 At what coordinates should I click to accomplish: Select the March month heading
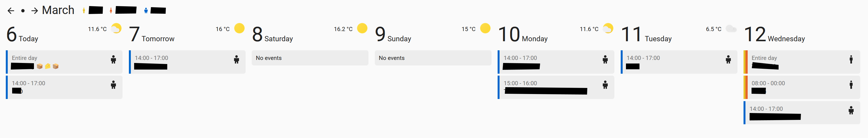coord(58,10)
